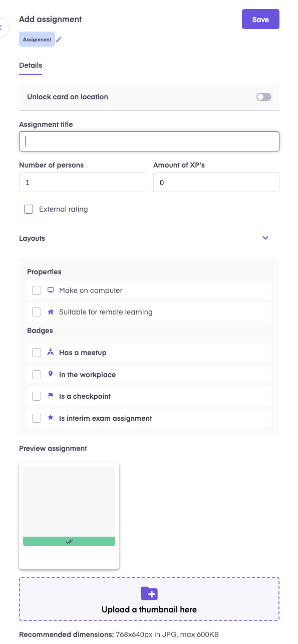Viewport: 298px width, 644px height.
Task: Click the meetup people icon
Action: click(x=50, y=352)
